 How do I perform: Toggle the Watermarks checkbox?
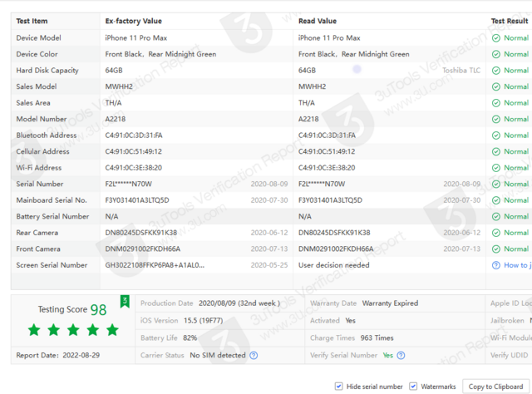click(413, 387)
